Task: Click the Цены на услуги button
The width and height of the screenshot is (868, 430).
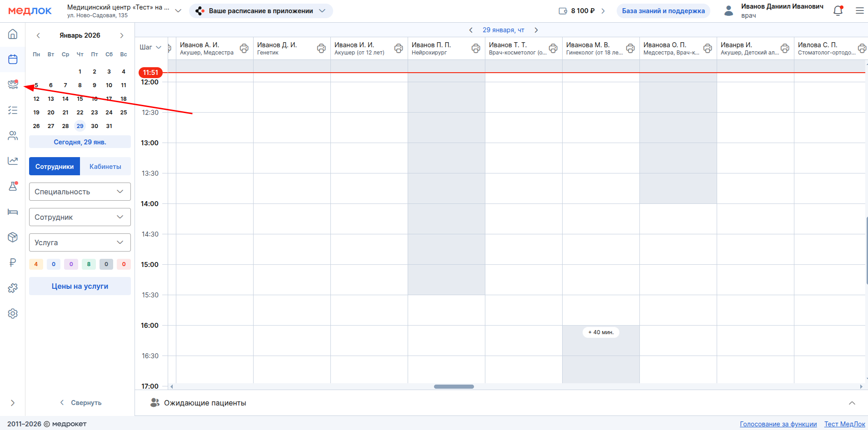Action: pyautogui.click(x=80, y=286)
